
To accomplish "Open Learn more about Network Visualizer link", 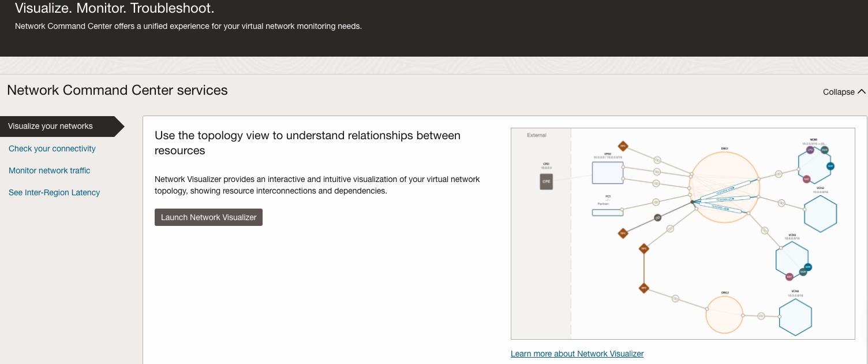I will click(x=577, y=354).
